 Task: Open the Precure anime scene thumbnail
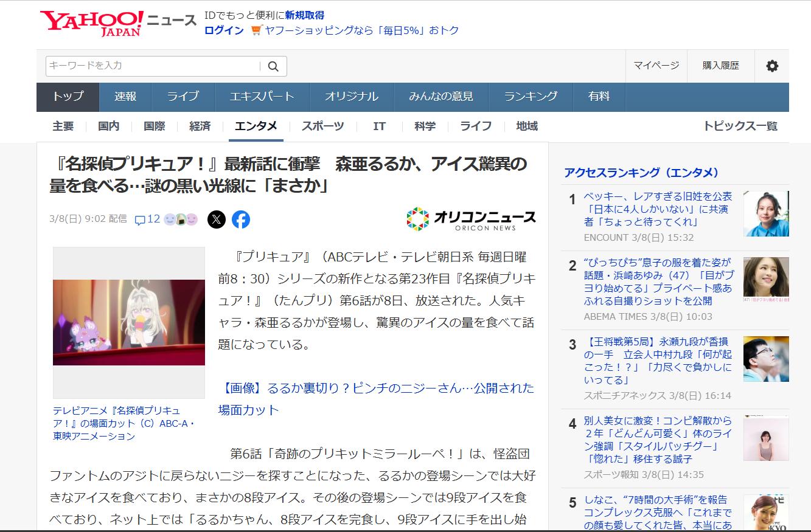coord(129,322)
